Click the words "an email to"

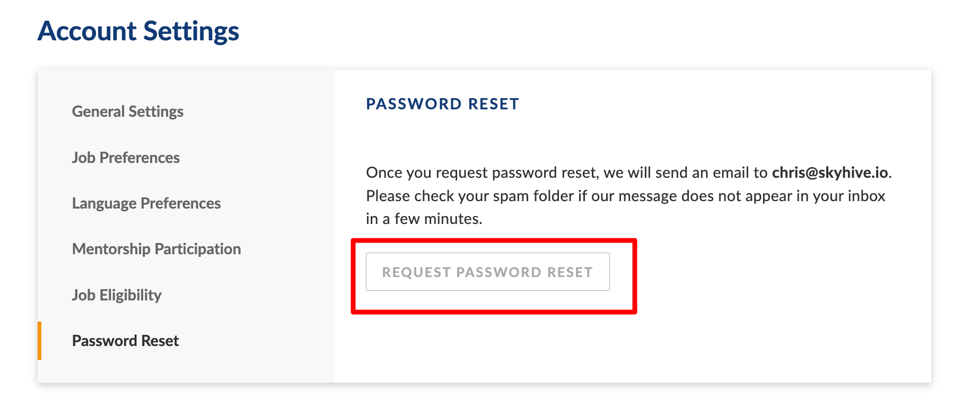pyautogui.click(x=729, y=172)
